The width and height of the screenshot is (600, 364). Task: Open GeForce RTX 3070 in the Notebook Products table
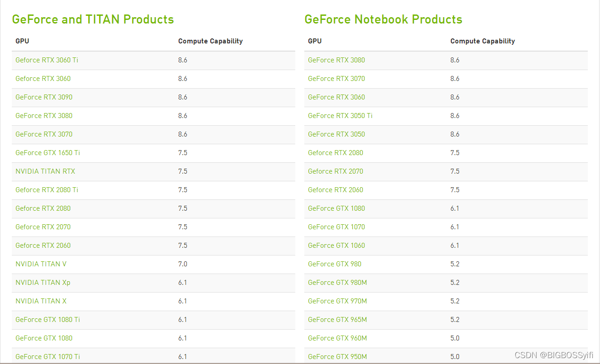pos(336,79)
